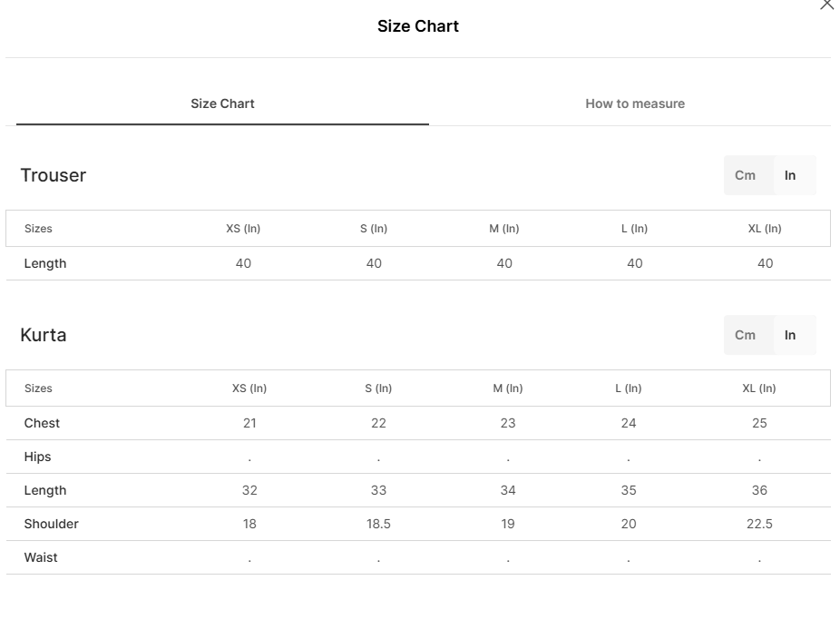Select the Size Chart tab

click(x=222, y=103)
